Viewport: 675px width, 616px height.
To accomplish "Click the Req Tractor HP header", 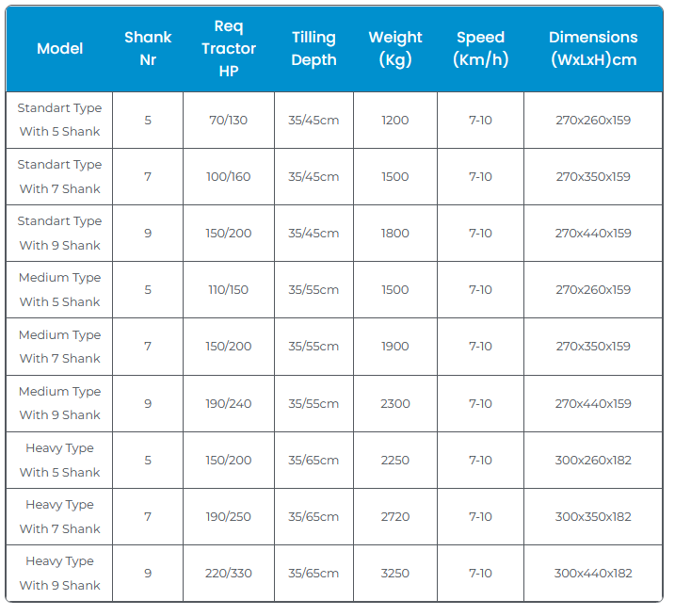I will [x=229, y=49].
